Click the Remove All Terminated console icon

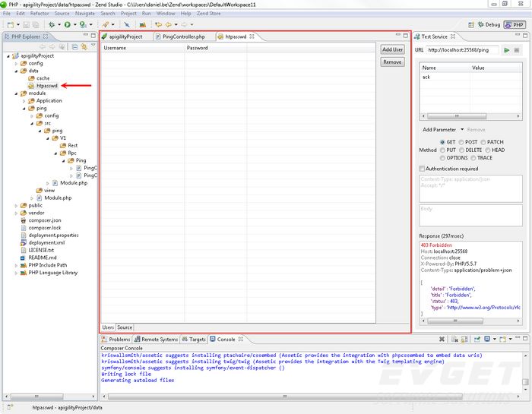[x=442, y=339]
